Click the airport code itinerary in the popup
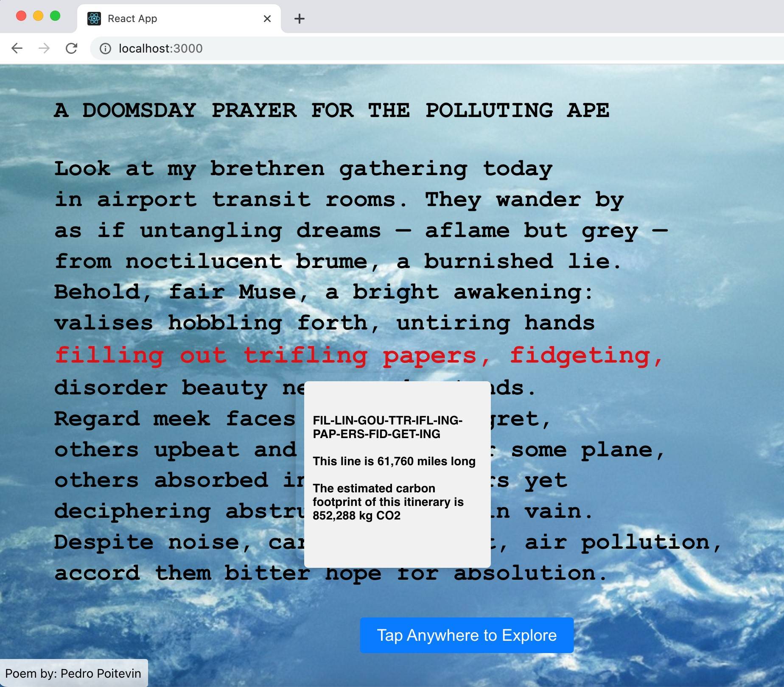Image resolution: width=784 pixels, height=687 pixels. (387, 427)
